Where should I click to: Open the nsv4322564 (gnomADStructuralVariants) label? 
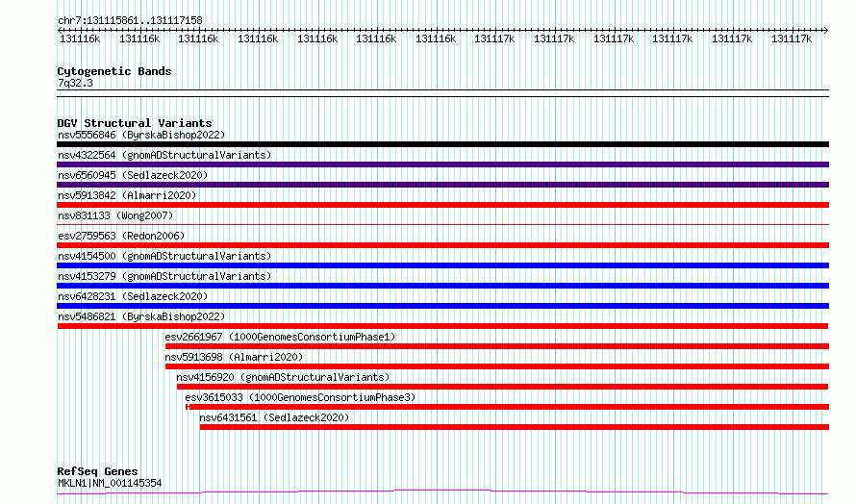[164, 155]
